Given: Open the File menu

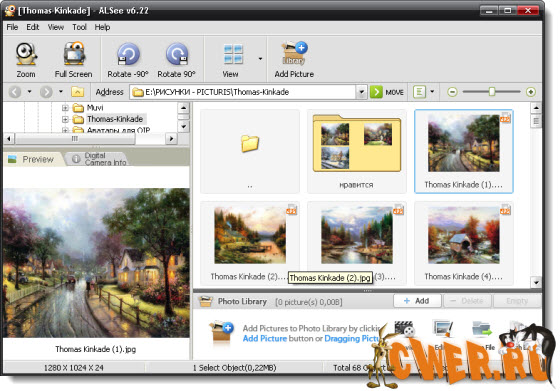Looking at the screenshot, I should tap(12, 27).
